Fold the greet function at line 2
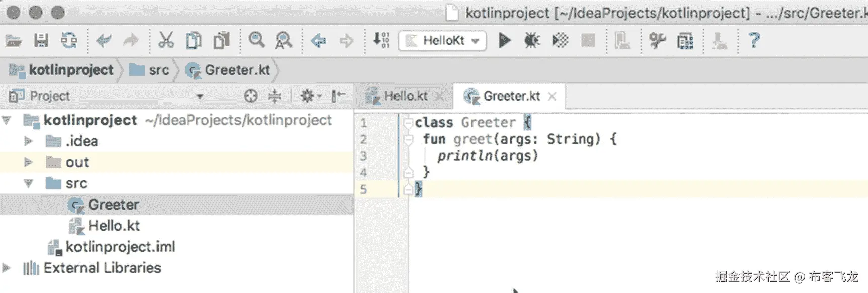The image size is (868, 293). click(x=408, y=139)
